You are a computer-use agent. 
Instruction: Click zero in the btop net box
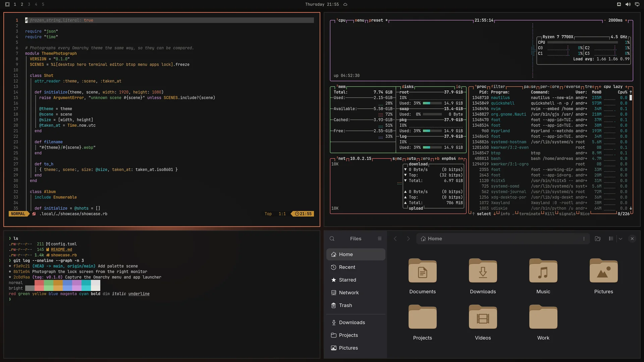425,159
